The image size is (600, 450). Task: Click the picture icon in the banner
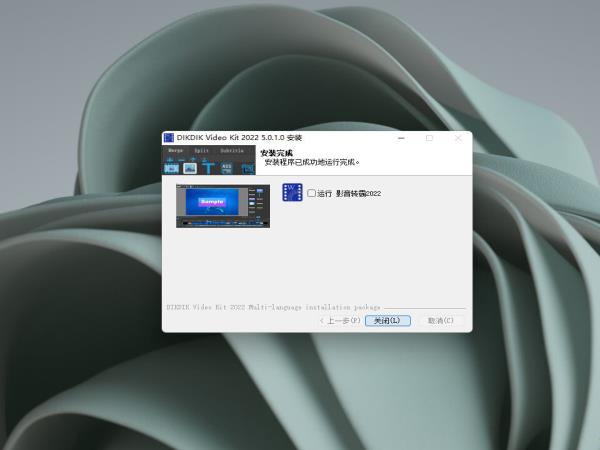(189, 167)
